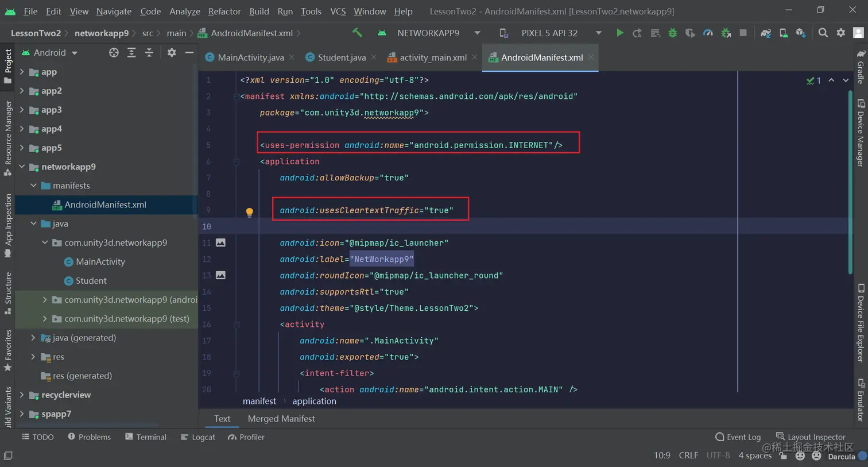Select AndroidManifest.xml in project tree
Image resolution: width=868 pixels, height=467 pixels.
point(106,204)
